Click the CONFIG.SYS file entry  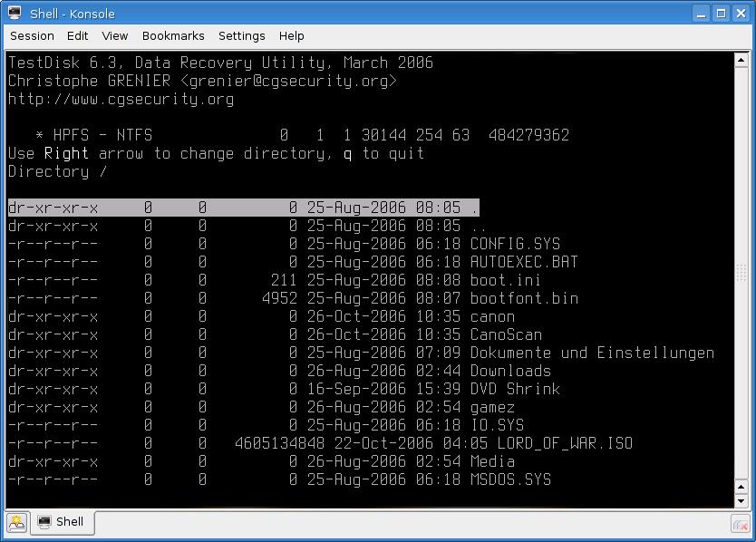(x=284, y=244)
